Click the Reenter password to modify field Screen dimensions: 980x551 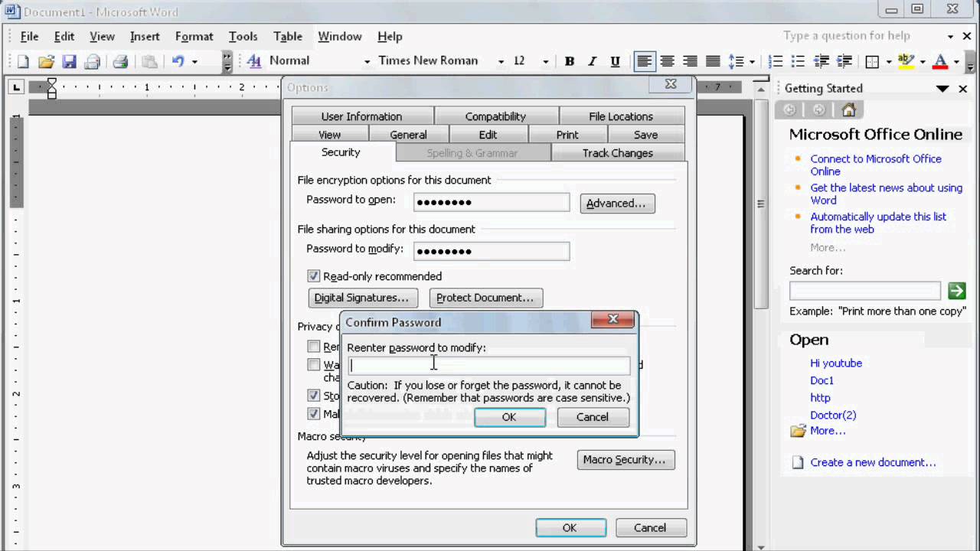(489, 365)
